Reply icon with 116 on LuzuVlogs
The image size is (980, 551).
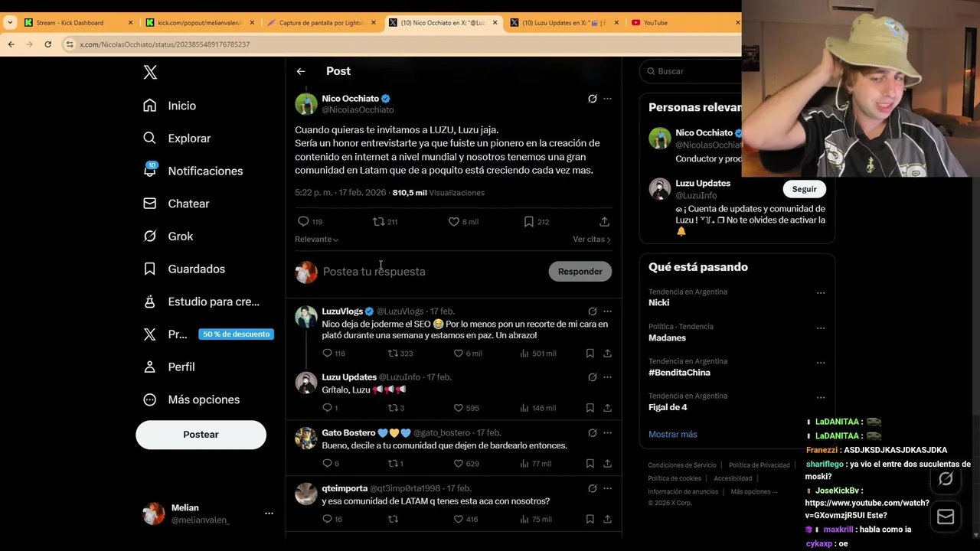[334, 354]
